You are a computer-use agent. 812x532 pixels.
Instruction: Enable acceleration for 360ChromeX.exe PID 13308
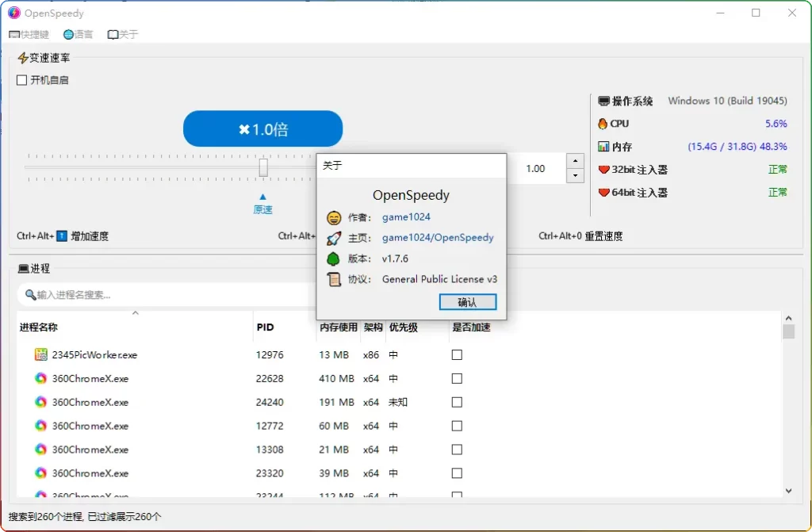pyautogui.click(x=457, y=450)
